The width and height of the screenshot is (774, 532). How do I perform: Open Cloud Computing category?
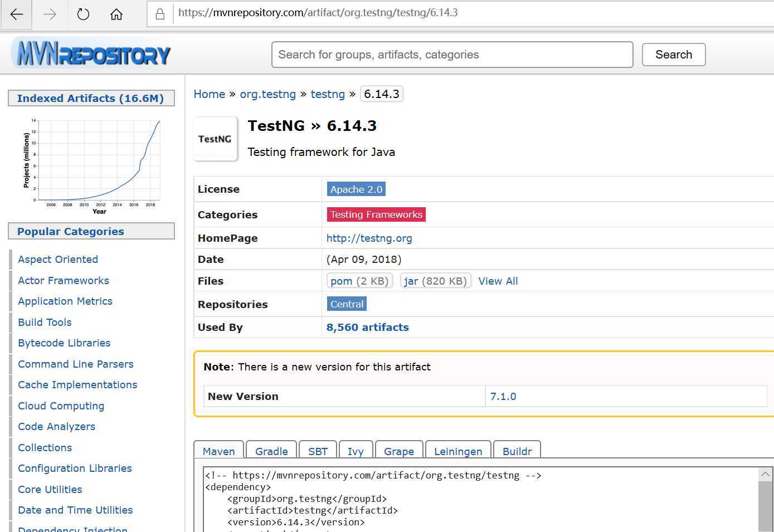pyautogui.click(x=61, y=406)
